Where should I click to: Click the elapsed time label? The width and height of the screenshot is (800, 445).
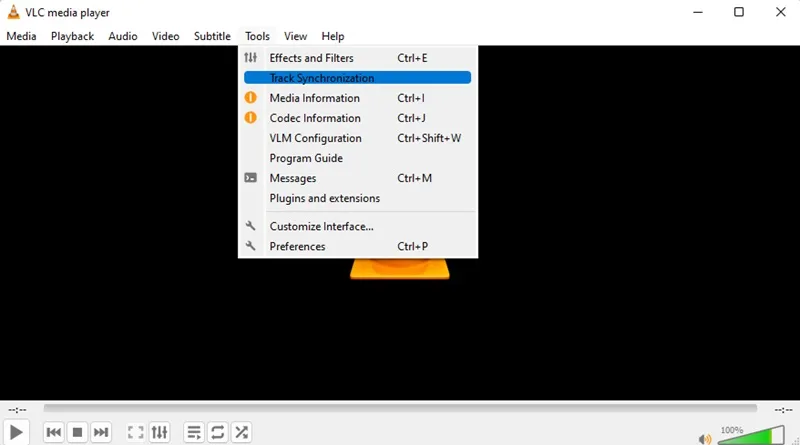pyautogui.click(x=17, y=410)
